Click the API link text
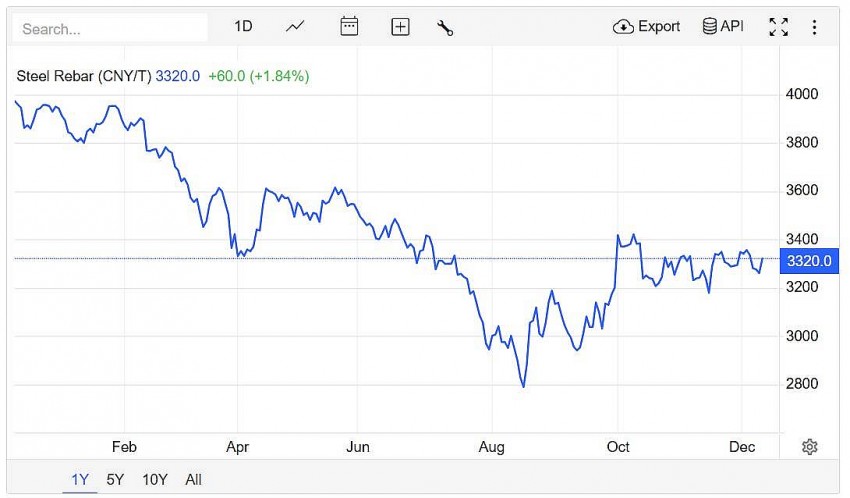Screen dimensions: 850x498 tap(732, 27)
